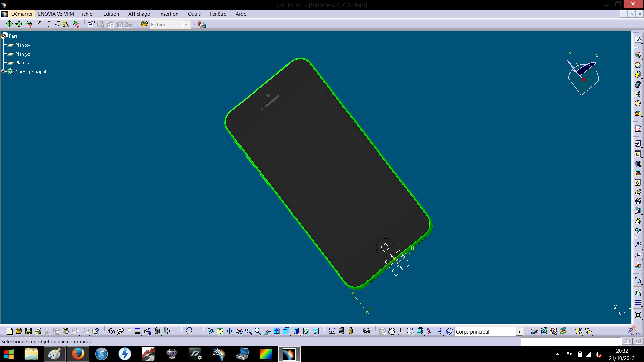The width and height of the screenshot is (644, 362).
Task: Open the Corps principal combo box arrow
Action: [519, 332]
